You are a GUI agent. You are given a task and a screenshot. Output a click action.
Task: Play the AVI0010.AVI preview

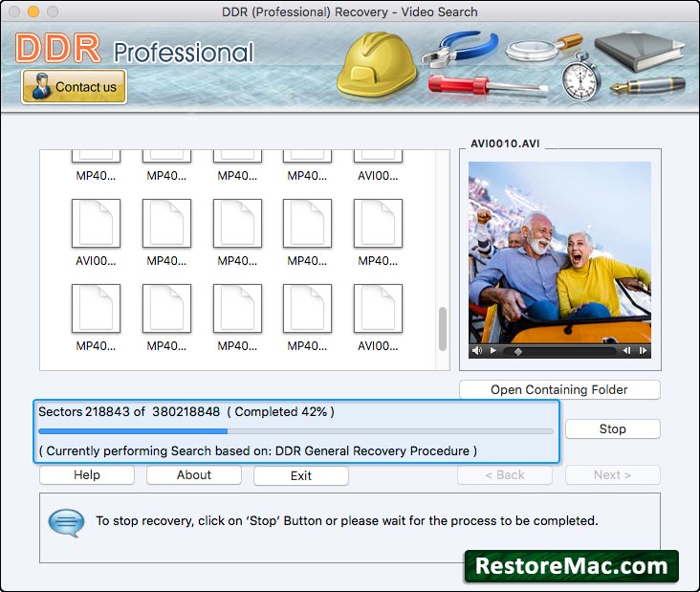click(492, 350)
